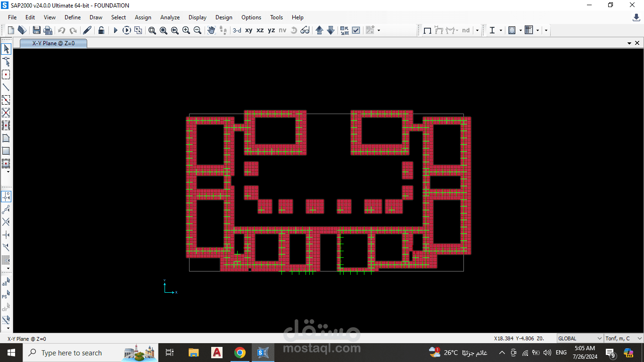The height and width of the screenshot is (362, 644).
Task: Select the Quick Draw Braces X tool
Action: tap(6, 113)
